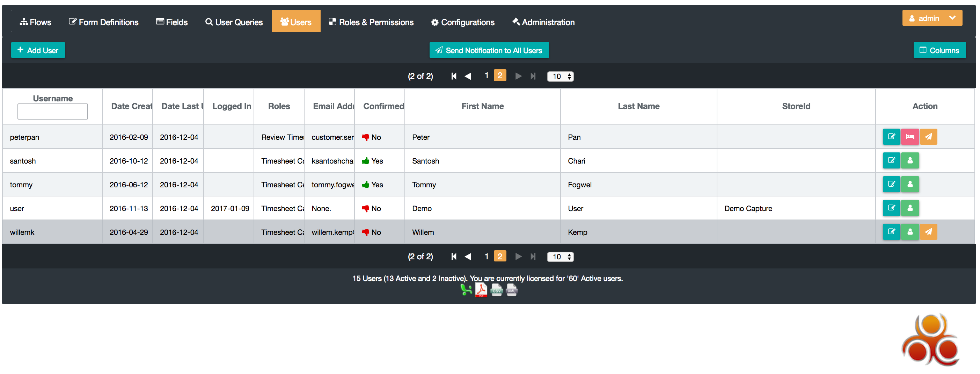Sort by Logged In column header

[229, 106]
